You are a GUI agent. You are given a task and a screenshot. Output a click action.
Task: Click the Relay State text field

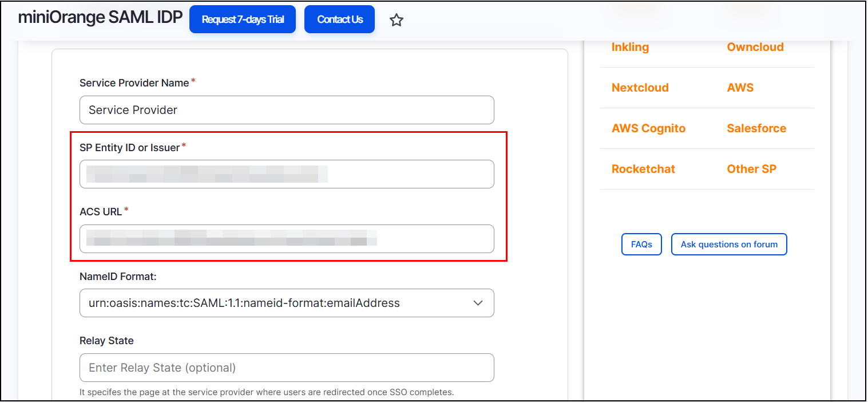pos(286,368)
